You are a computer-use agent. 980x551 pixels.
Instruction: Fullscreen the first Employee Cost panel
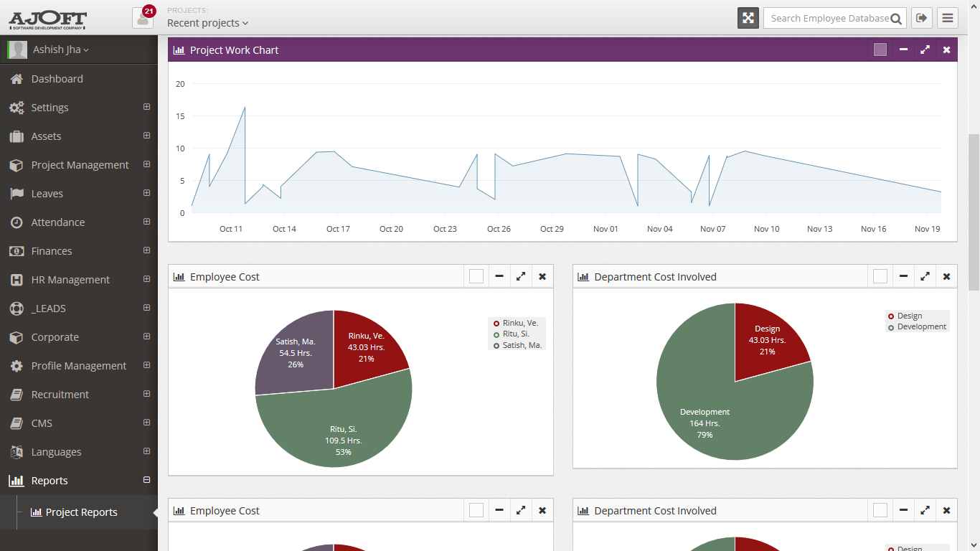click(521, 276)
